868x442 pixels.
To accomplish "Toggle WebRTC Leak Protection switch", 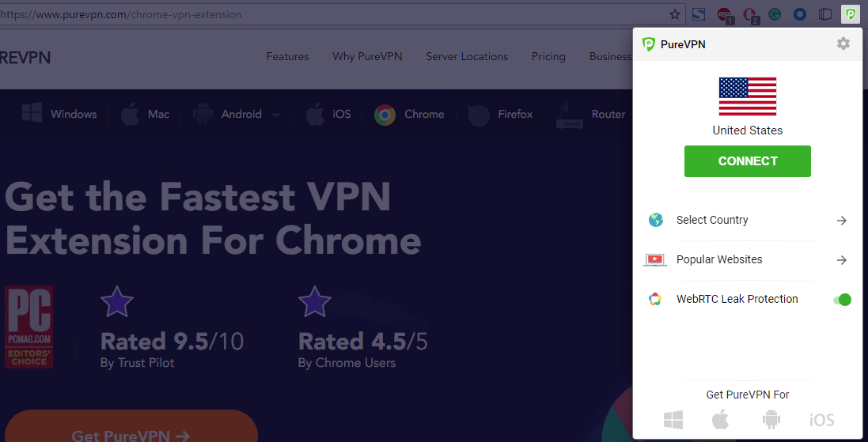I will pyautogui.click(x=842, y=300).
